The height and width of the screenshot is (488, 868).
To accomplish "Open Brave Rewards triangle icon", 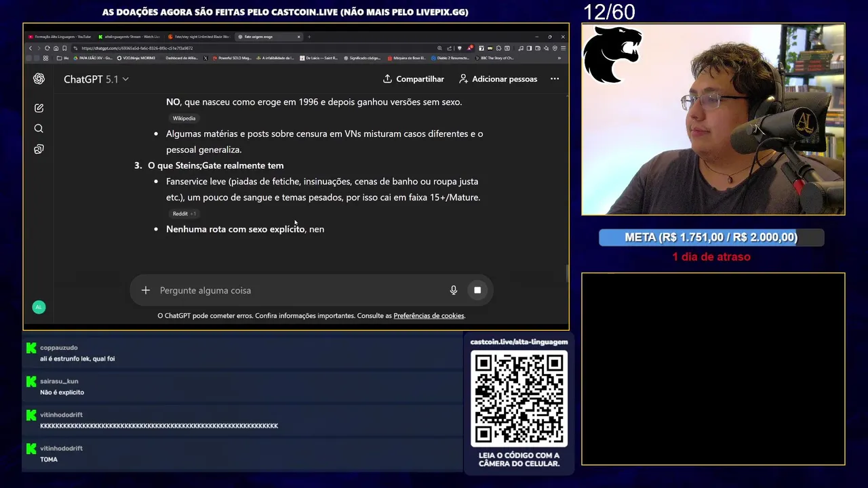I will [470, 48].
